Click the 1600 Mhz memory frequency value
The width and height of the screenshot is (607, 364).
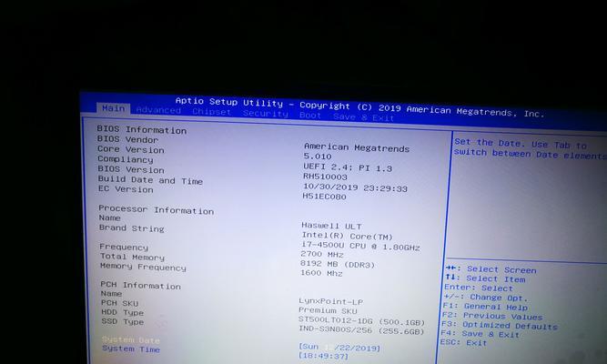pos(321,273)
